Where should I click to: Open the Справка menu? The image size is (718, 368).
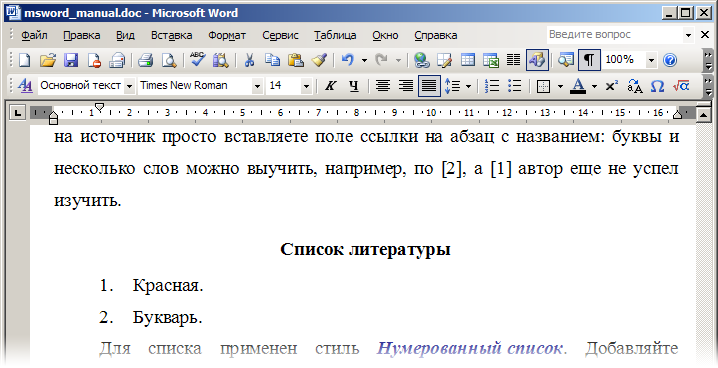click(x=435, y=35)
